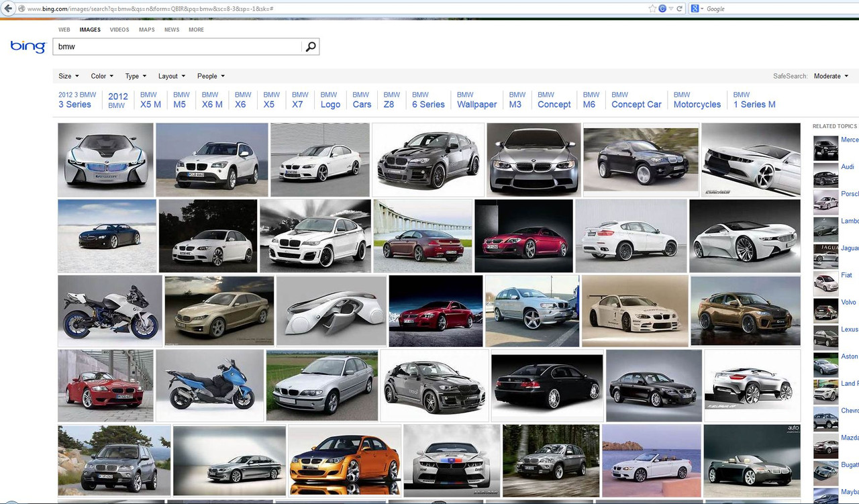Viewport: 859px width, 504px height.
Task: Click the browser back arrow button
Action: click(x=8, y=9)
